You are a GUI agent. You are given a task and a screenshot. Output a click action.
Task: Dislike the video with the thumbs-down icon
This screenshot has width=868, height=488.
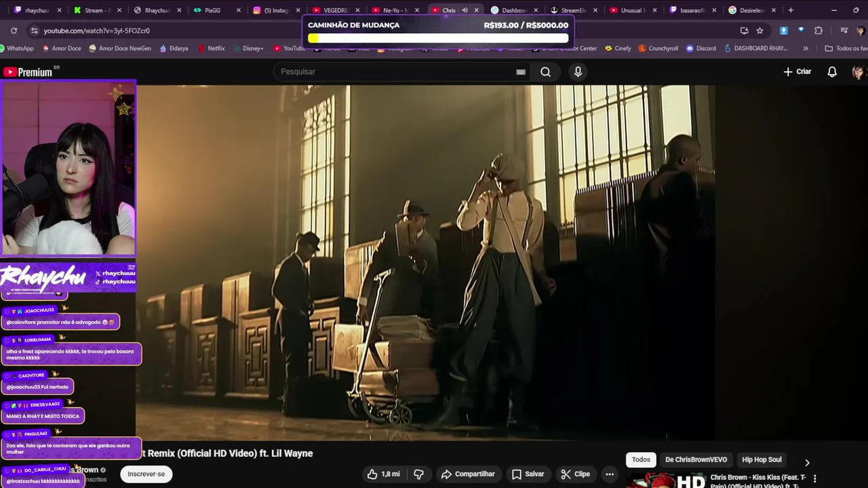(418, 474)
